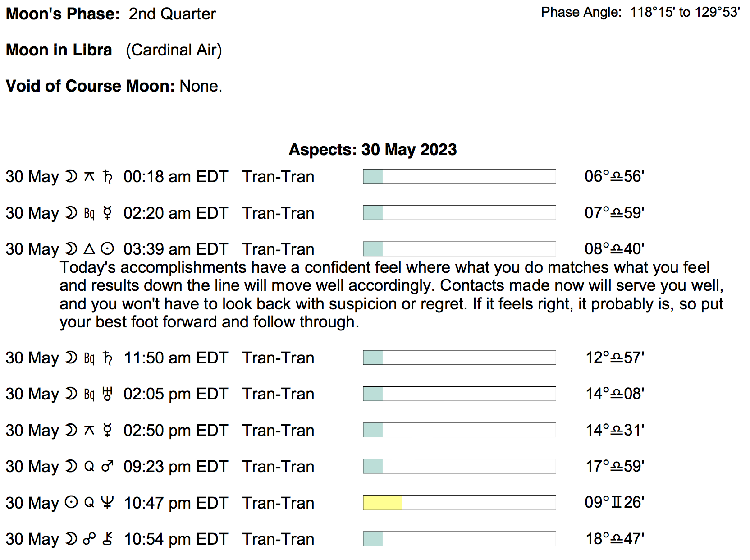
Task: Click the Libra glyph in the 06°56' position
Action: 616,177
